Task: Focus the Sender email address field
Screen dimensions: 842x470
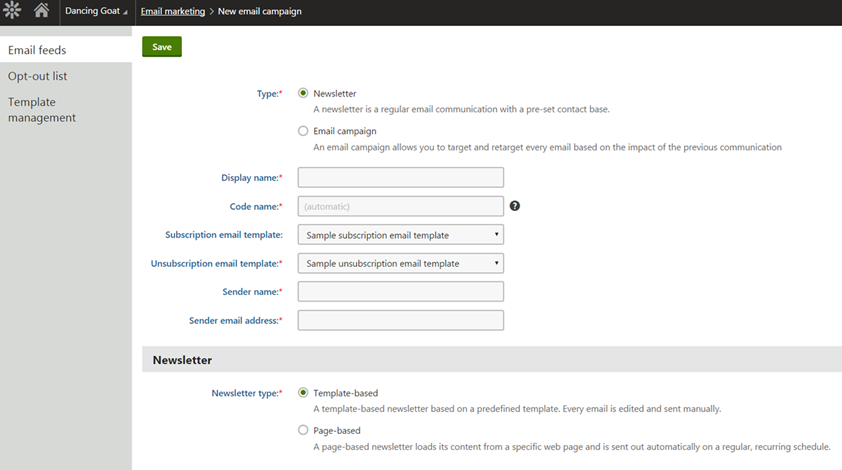Action: point(400,320)
